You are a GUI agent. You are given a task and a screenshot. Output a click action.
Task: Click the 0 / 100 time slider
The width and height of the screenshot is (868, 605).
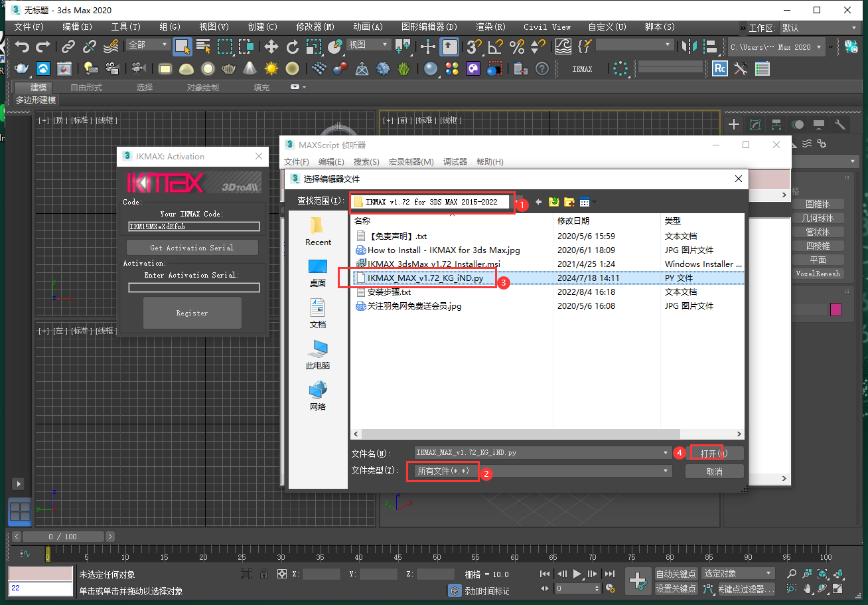coord(63,537)
